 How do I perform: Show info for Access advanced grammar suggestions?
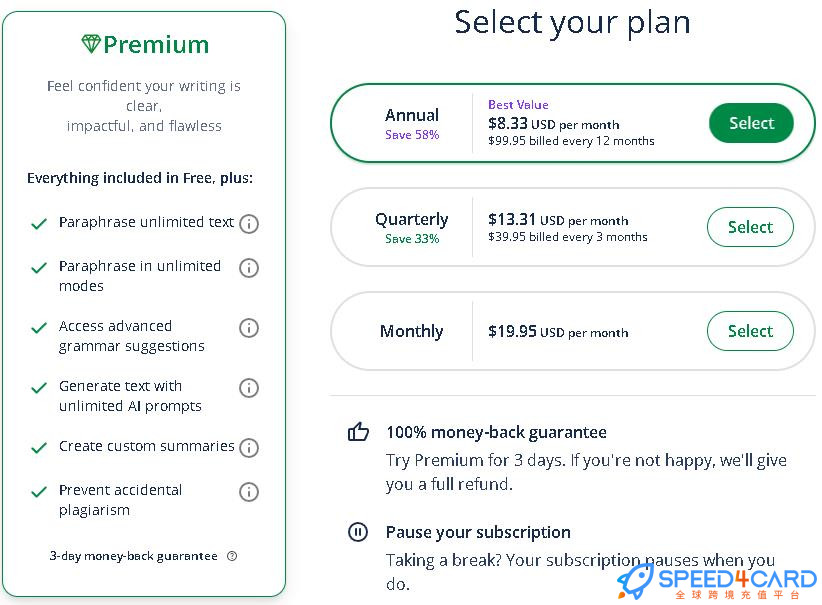coord(249,328)
